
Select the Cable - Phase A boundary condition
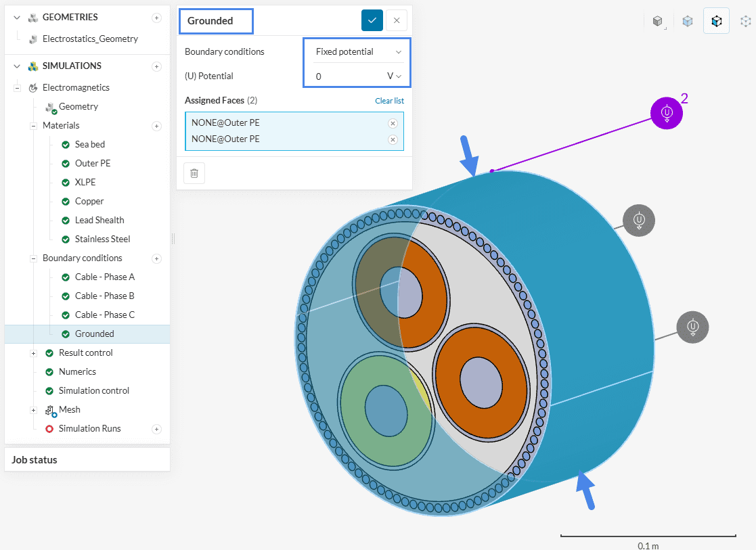104,277
